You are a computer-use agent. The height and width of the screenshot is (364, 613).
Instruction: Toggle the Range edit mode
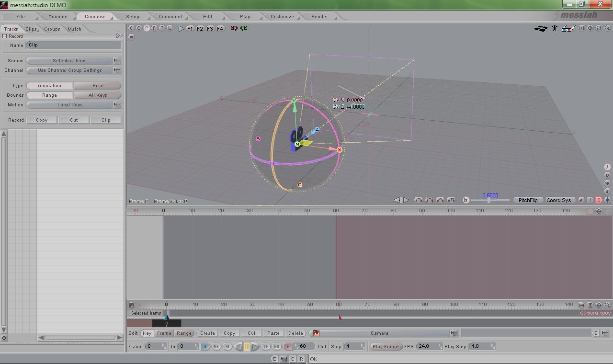(x=184, y=333)
